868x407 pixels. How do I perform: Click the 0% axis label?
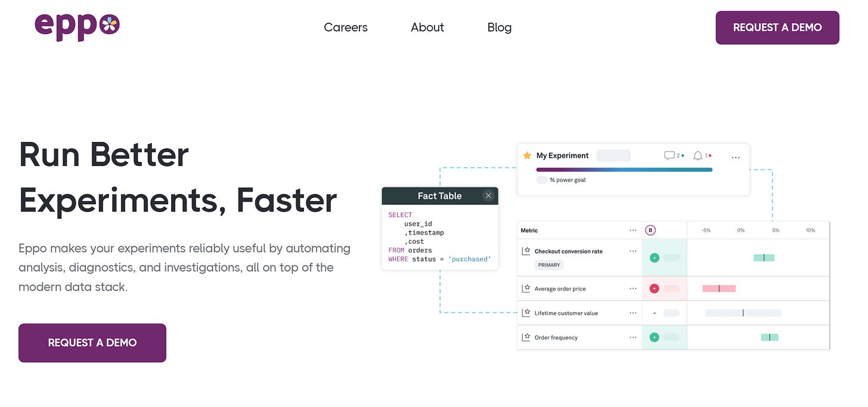[x=741, y=230]
